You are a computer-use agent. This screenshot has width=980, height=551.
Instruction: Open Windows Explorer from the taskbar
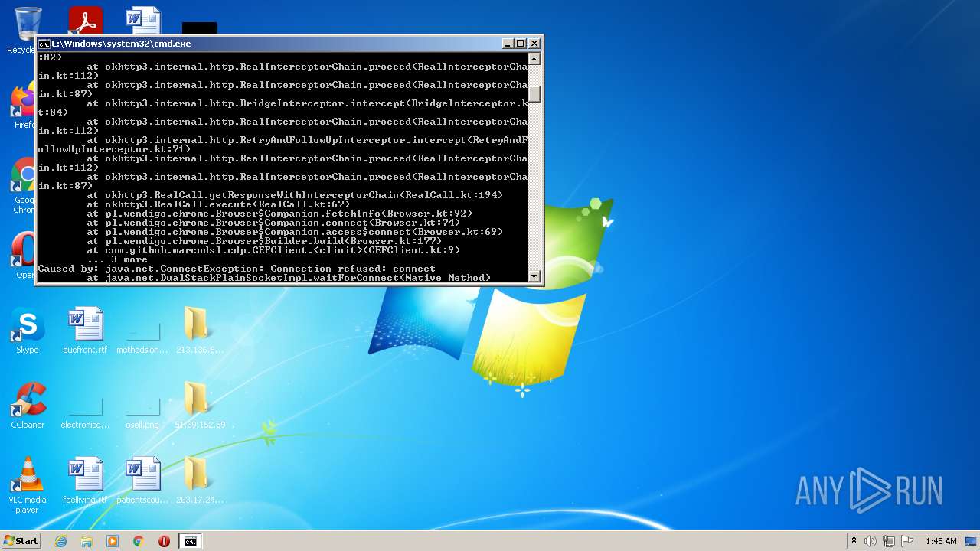tap(87, 541)
